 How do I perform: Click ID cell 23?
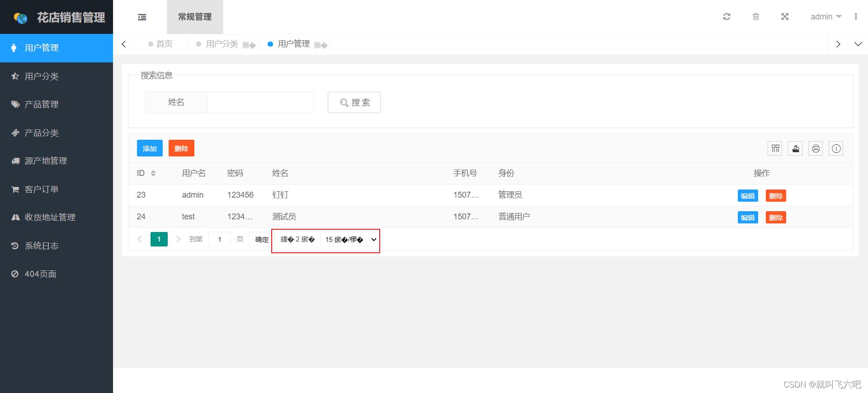[x=141, y=195]
